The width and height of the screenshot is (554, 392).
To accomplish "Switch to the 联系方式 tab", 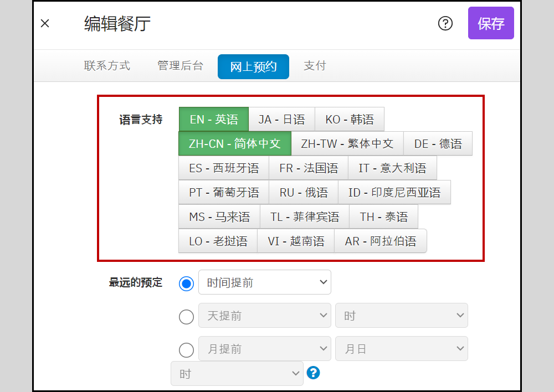I will click(x=107, y=66).
